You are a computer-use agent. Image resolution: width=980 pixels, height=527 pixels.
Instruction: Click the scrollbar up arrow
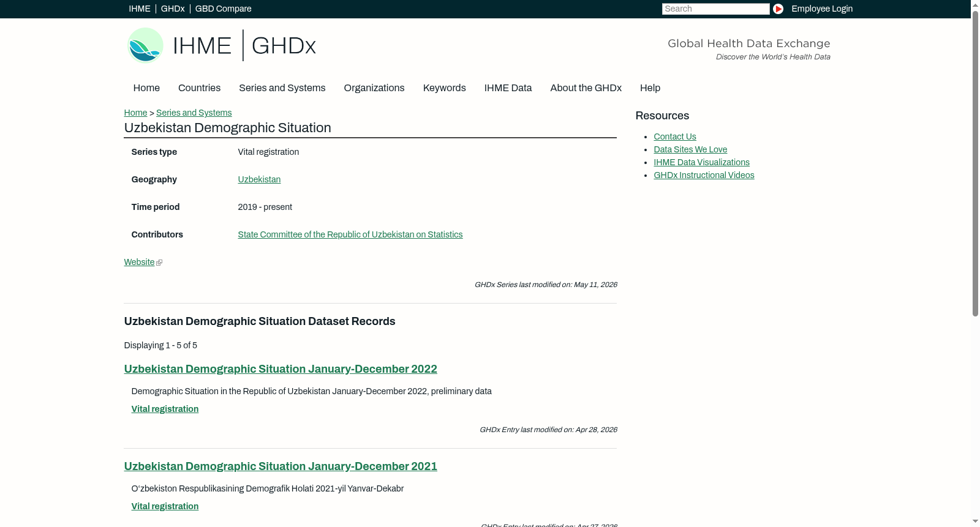975,5
